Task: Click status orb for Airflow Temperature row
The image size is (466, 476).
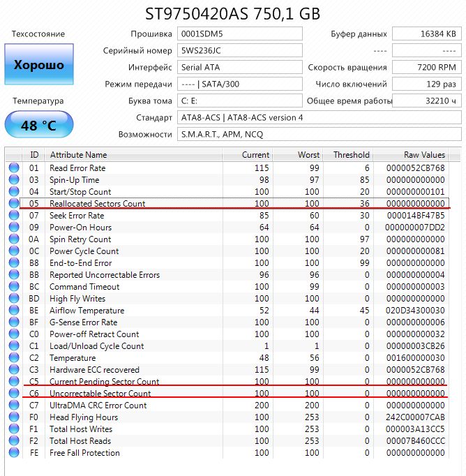Action: (13, 311)
